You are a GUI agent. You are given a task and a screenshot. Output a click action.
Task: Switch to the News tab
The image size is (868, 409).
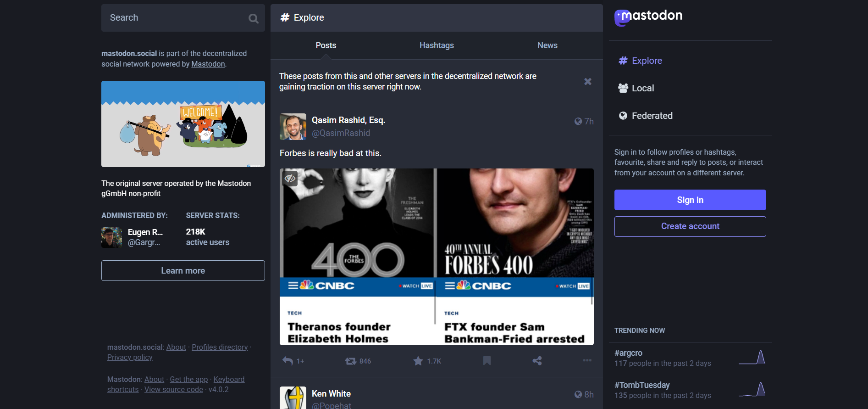coord(547,45)
